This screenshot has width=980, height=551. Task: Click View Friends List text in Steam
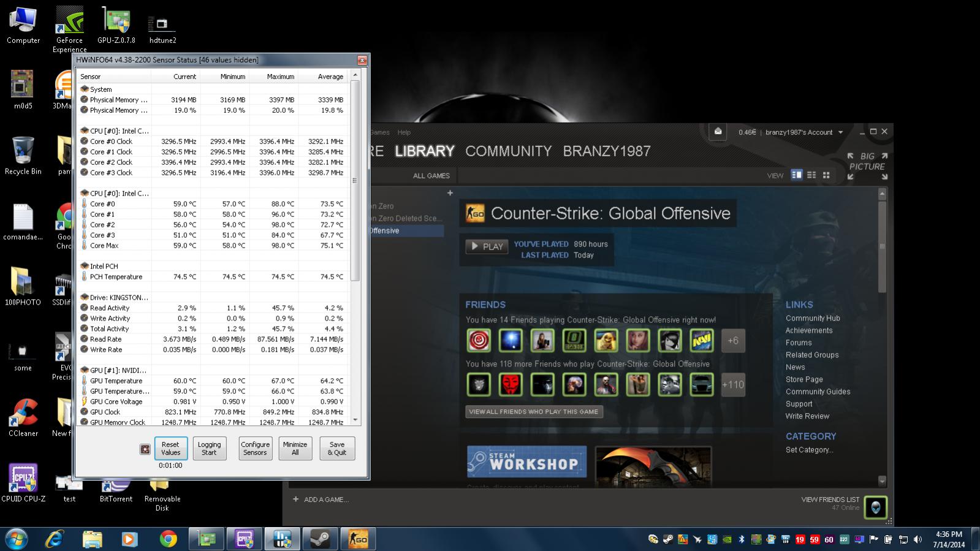pos(830,500)
